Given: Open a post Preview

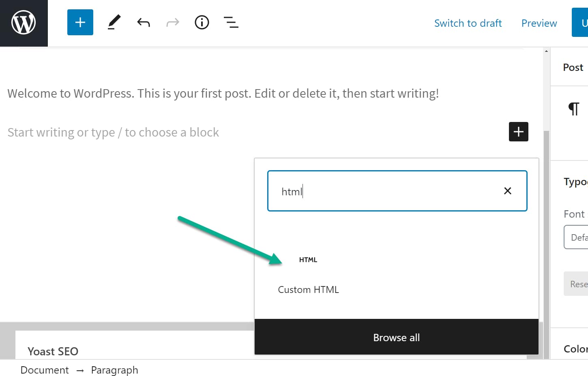Looking at the screenshot, I should click(539, 23).
